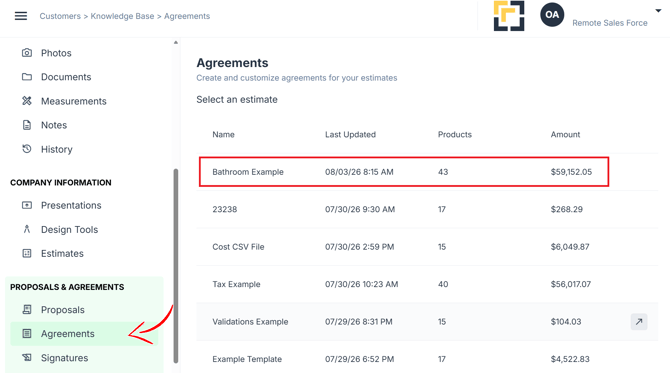
Task: Open the Notes section
Action: pyautogui.click(x=54, y=125)
